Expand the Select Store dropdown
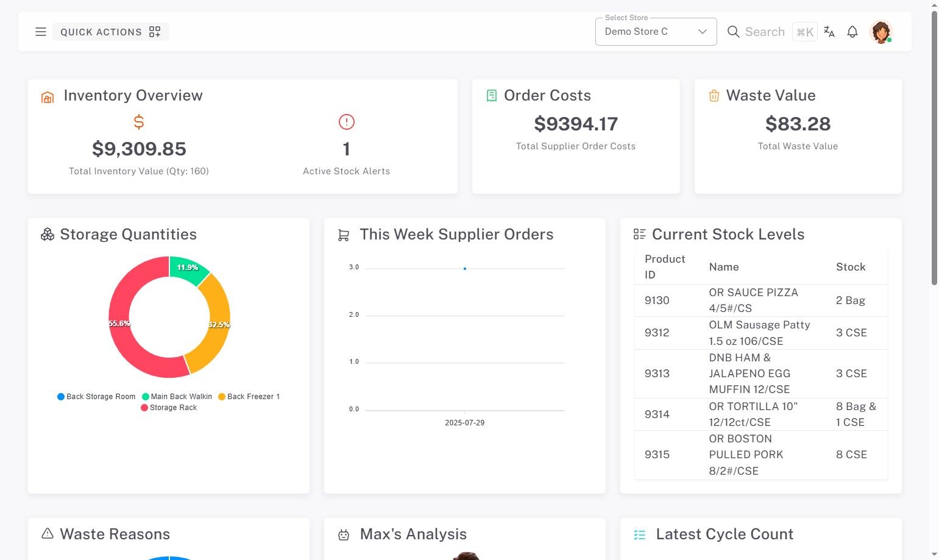 (x=656, y=32)
